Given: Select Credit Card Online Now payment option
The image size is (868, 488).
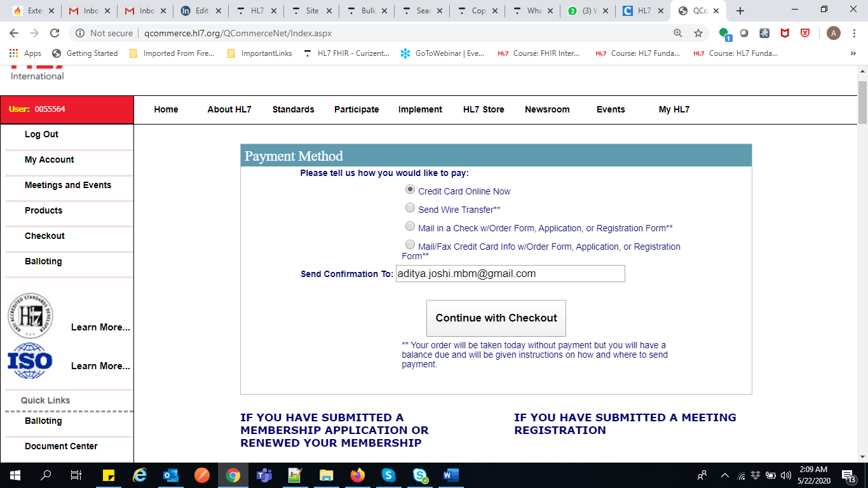Looking at the screenshot, I should (410, 189).
